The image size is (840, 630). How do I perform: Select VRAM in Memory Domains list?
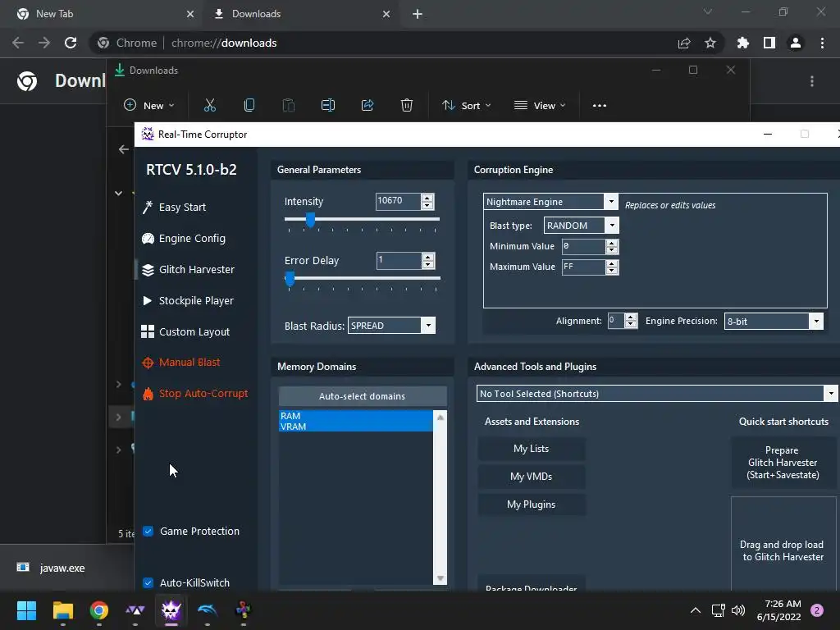point(356,427)
